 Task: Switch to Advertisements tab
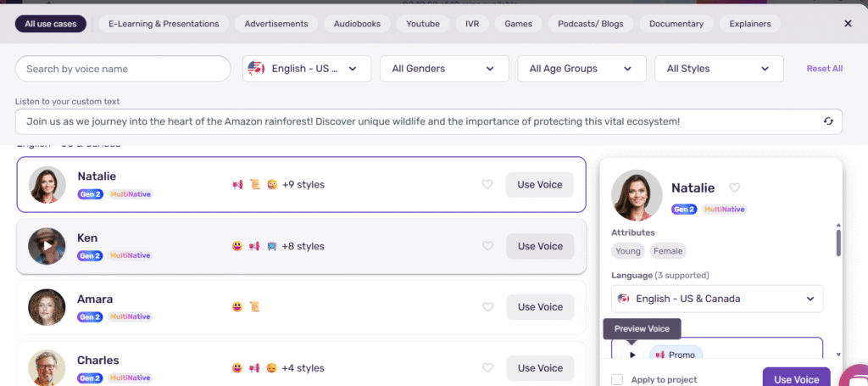(x=276, y=24)
